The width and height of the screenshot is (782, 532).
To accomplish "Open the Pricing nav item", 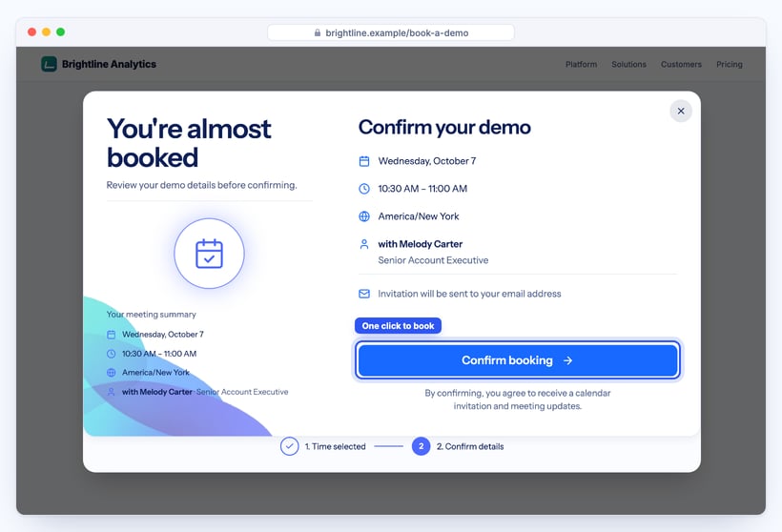I will click(730, 64).
